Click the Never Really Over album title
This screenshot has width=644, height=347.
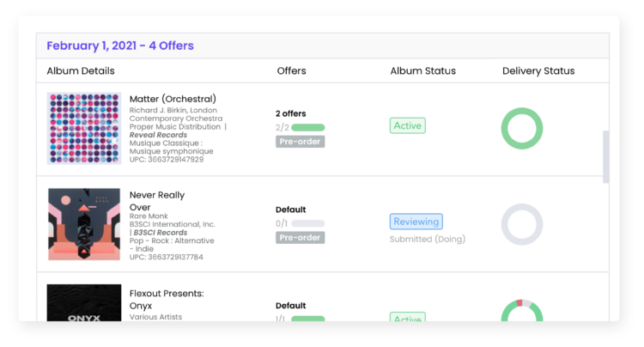[x=157, y=201]
